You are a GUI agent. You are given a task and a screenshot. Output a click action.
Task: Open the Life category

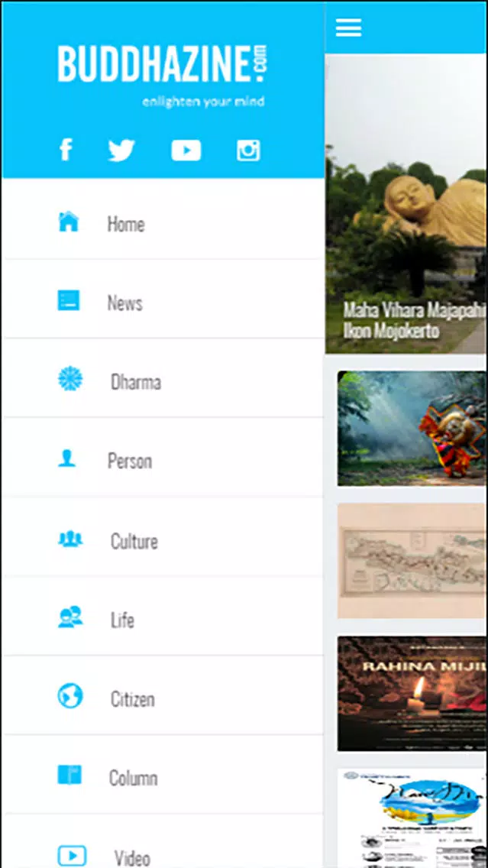[x=163, y=616]
